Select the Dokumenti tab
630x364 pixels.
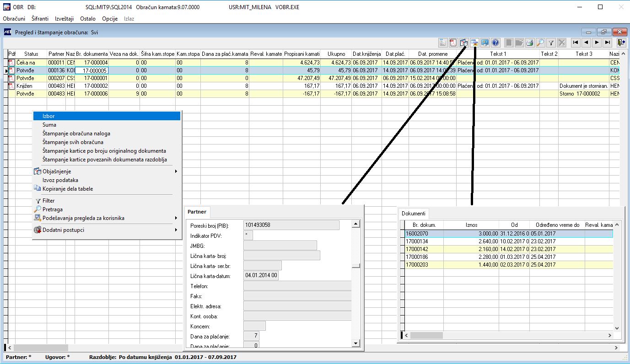(413, 213)
